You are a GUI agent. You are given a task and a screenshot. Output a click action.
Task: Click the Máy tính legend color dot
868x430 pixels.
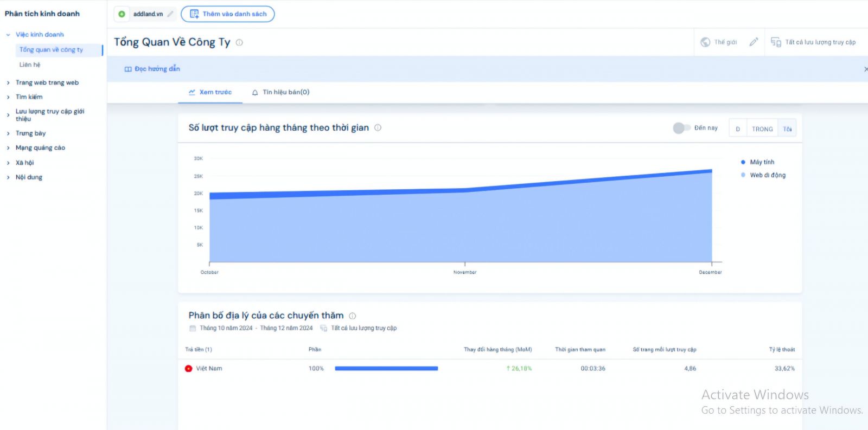click(x=743, y=162)
